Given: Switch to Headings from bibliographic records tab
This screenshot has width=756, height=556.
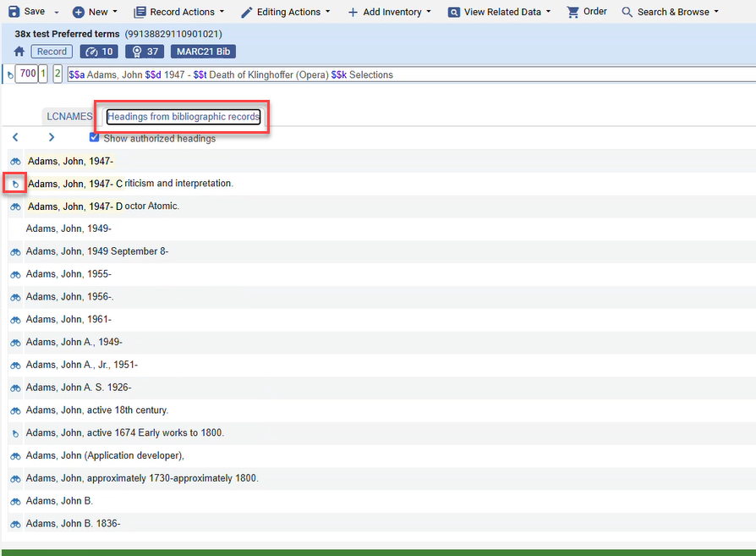Looking at the screenshot, I should [184, 116].
